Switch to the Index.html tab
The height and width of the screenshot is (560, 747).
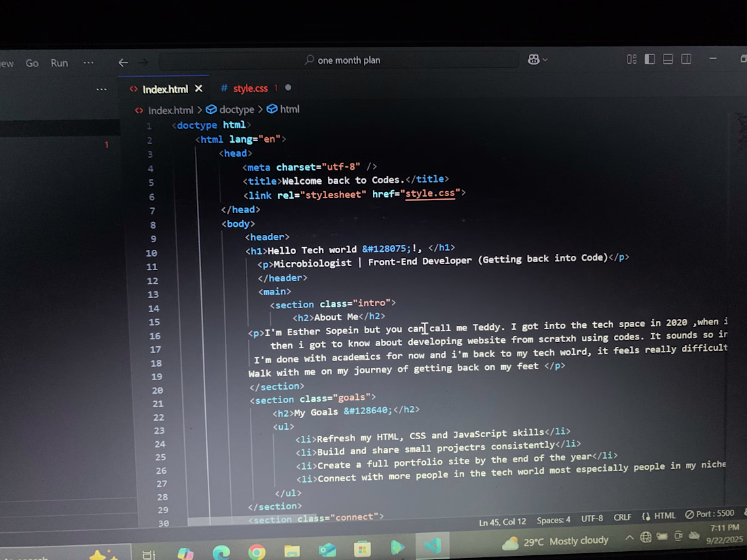click(x=165, y=89)
